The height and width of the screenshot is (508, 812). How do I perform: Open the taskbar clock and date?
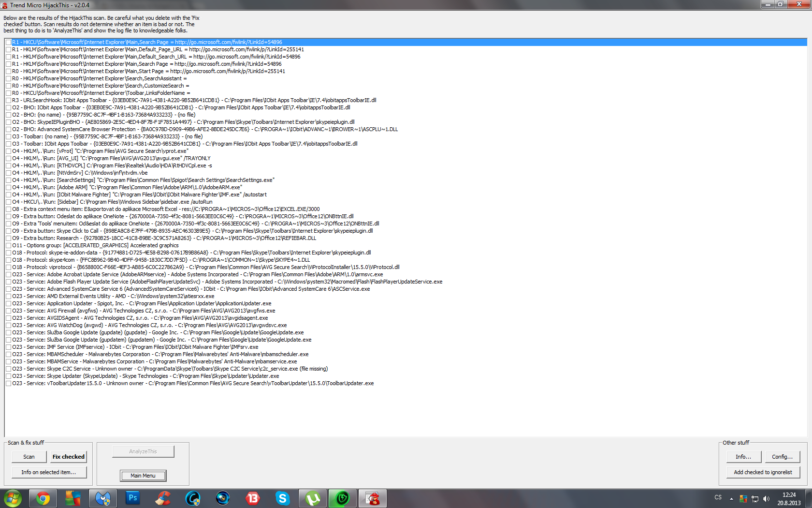tap(789, 499)
